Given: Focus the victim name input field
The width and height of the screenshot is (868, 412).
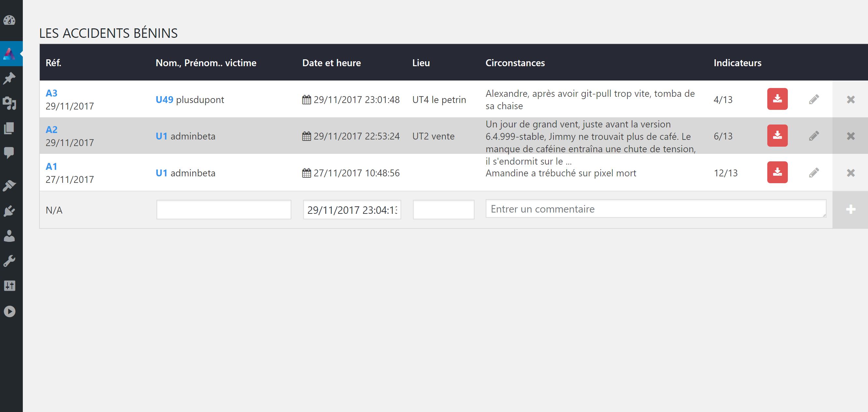Looking at the screenshot, I should pyautogui.click(x=224, y=210).
